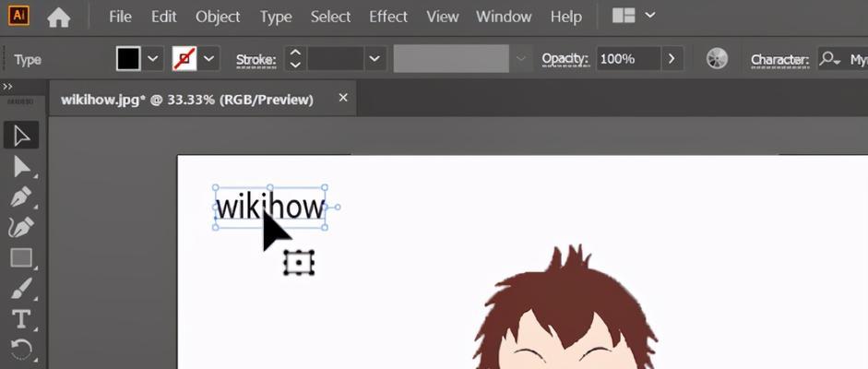Open the View menu
868x369 pixels.
[x=443, y=18]
